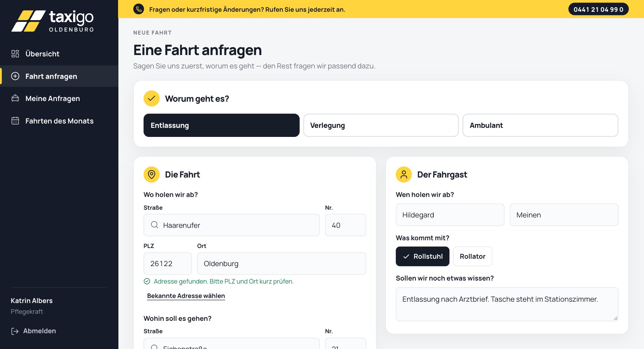Click the notes textarea about Entlassung nach Arztbrief
This screenshot has height=349, width=644.
click(507, 304)
